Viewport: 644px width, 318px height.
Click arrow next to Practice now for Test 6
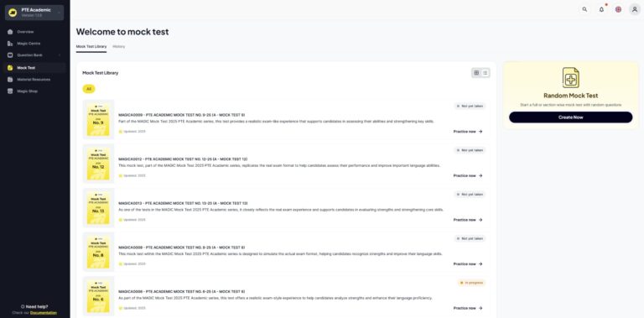480,308
